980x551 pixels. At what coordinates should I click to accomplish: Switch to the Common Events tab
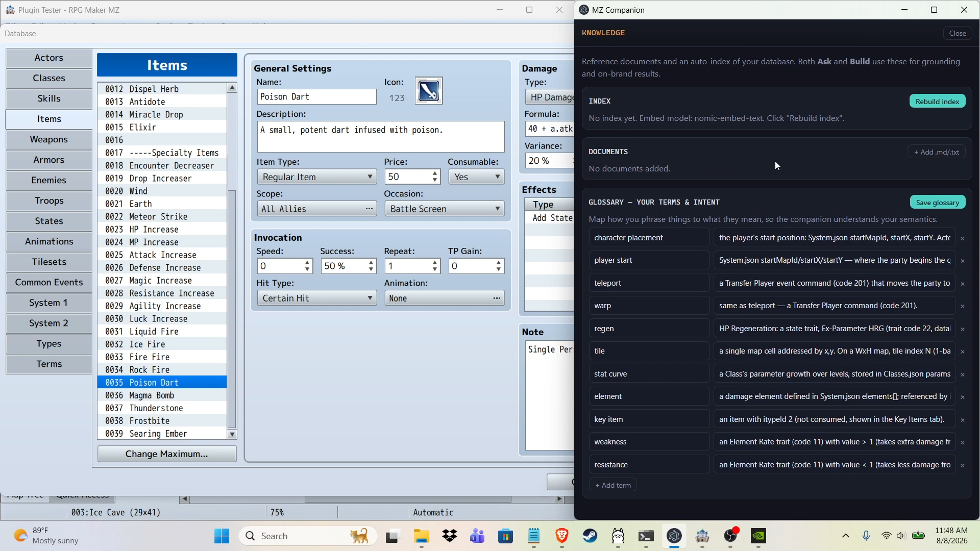tap(49, 282)
